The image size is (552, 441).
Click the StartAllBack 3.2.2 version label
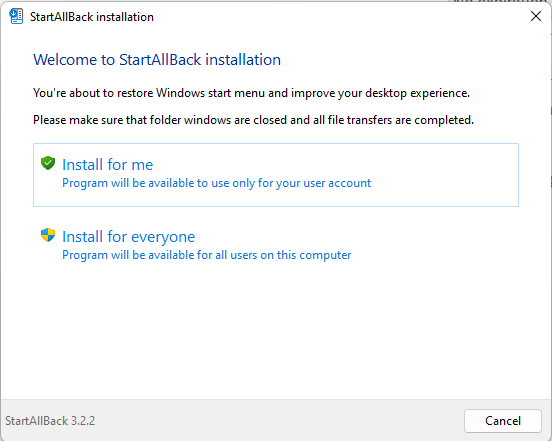click(50, 421)
